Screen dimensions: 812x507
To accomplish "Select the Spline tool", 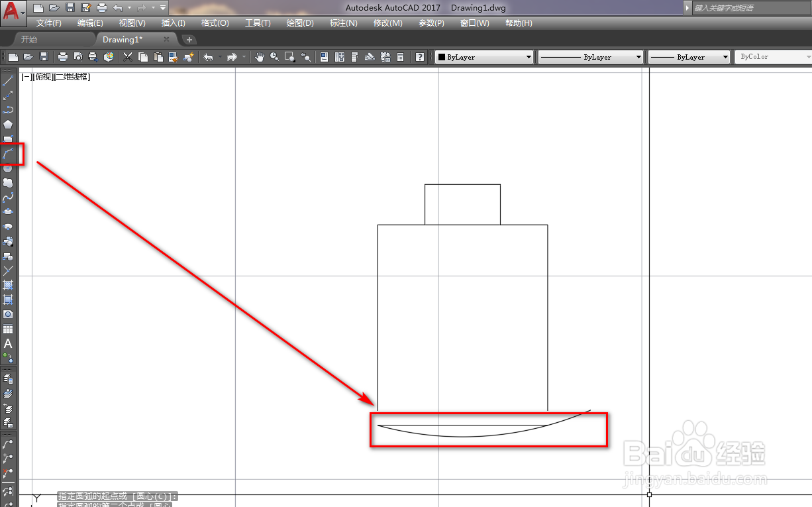I will [8, 197].
